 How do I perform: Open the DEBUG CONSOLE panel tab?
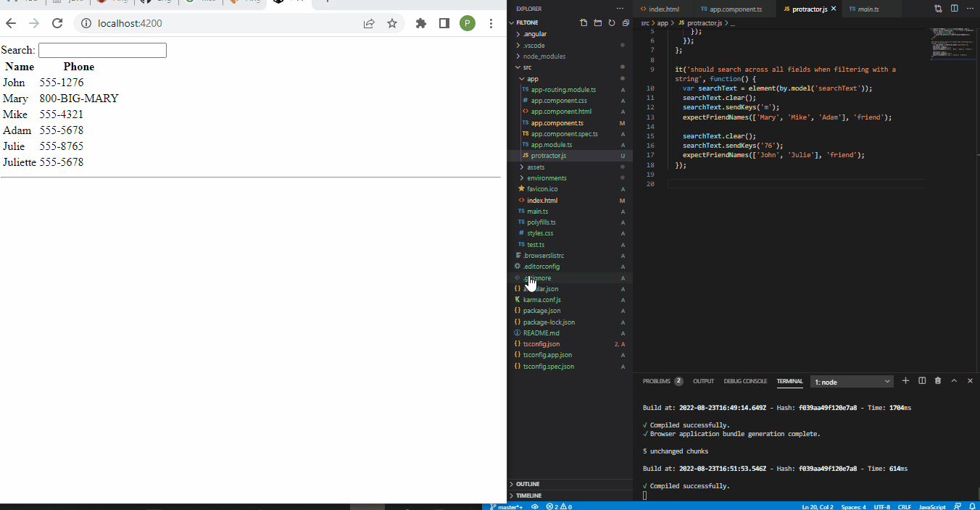point(745,380)
